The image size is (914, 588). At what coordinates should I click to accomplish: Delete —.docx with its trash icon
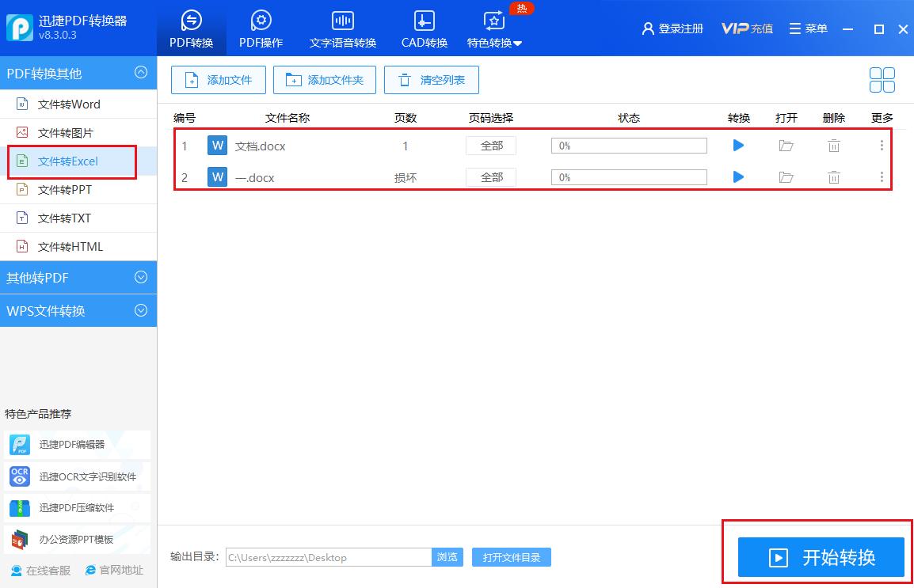pyautogui.click(x=833, y=177)
